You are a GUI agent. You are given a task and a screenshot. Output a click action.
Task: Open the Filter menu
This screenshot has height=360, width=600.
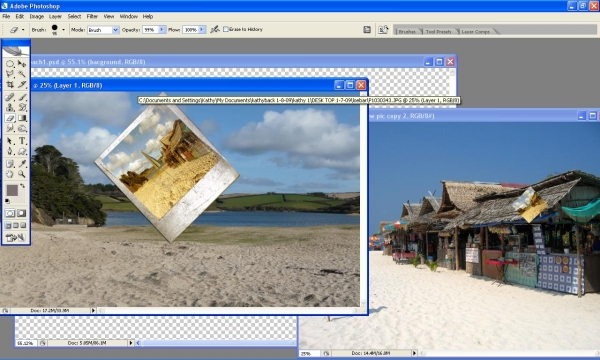tap(92, 16)
